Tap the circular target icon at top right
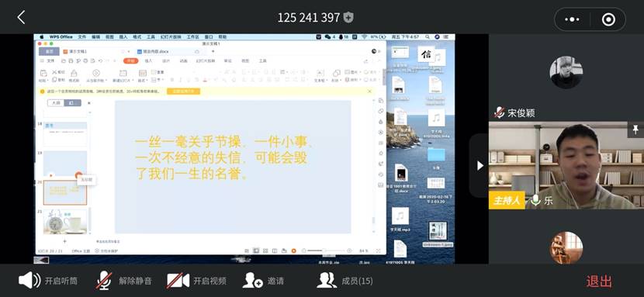644x297 pixels. click(608, 19)
